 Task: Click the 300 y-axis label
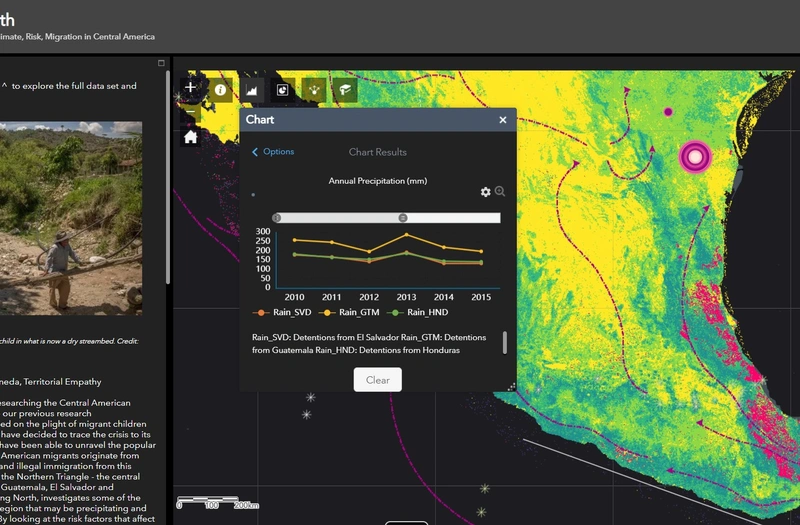coord(263,232)
